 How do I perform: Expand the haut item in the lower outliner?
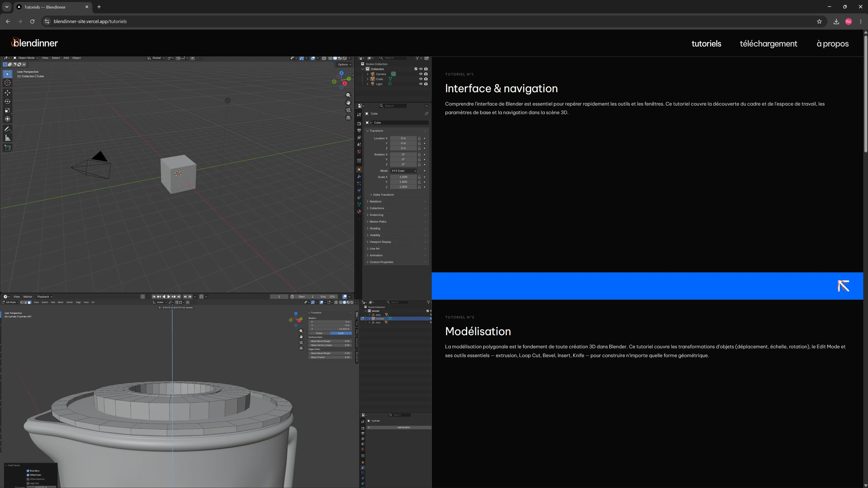(370, 323)
